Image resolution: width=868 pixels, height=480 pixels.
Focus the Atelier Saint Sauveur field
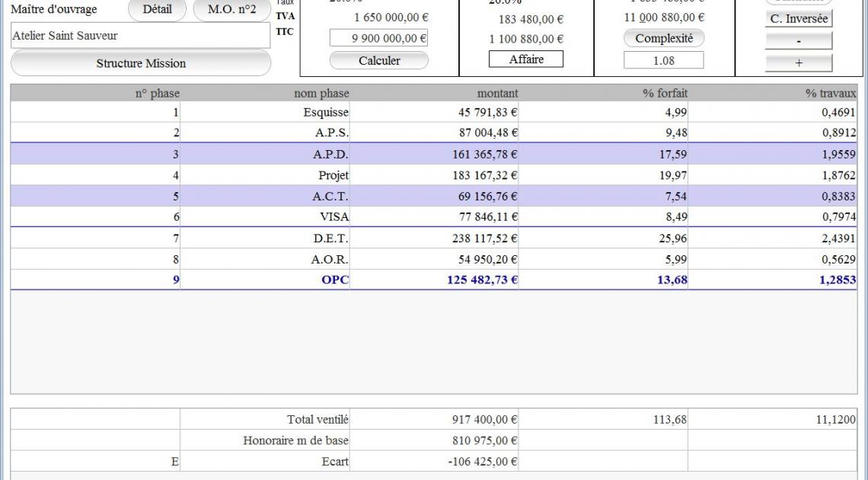[x=141, y=36]
